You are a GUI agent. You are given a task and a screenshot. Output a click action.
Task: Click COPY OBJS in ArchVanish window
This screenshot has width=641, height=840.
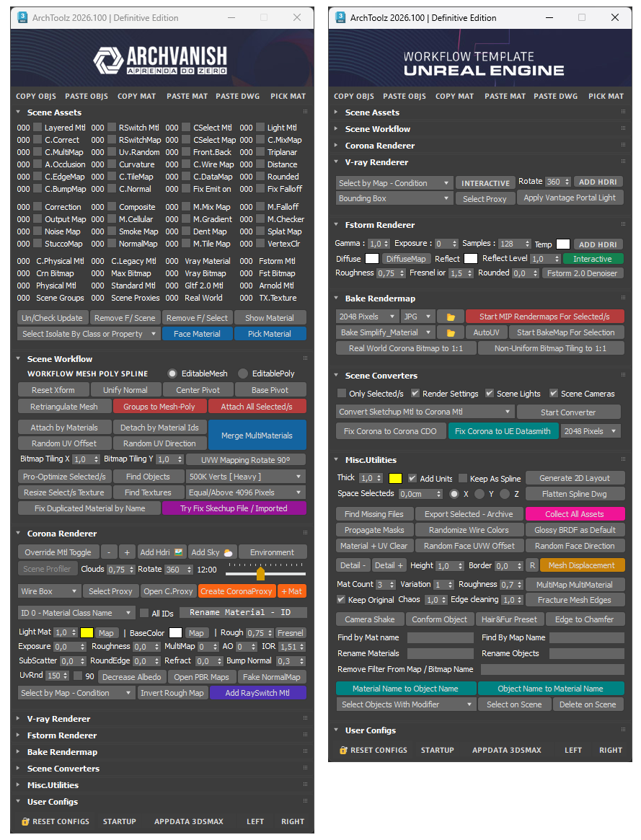(36, 97)
